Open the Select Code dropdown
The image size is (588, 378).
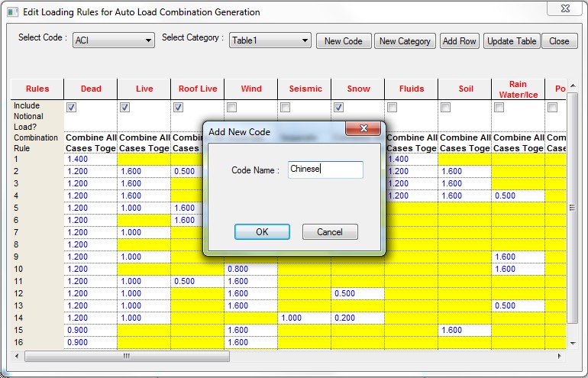click(113, 40)
